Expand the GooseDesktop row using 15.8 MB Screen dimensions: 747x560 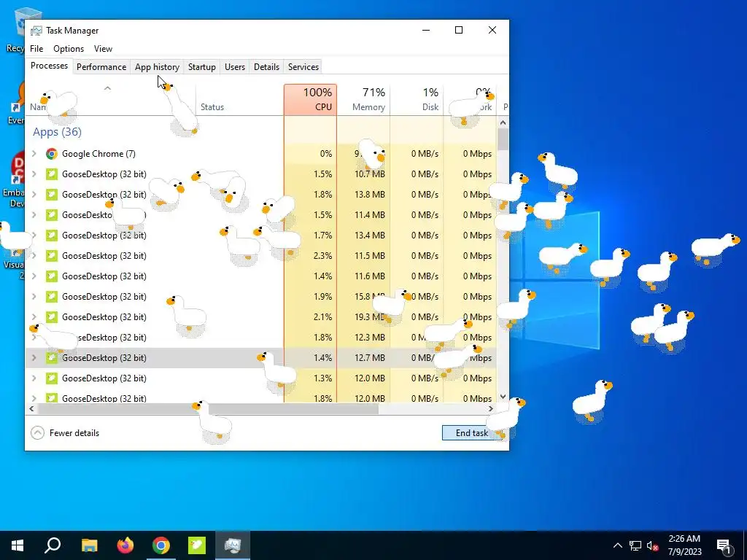[34, 297]
